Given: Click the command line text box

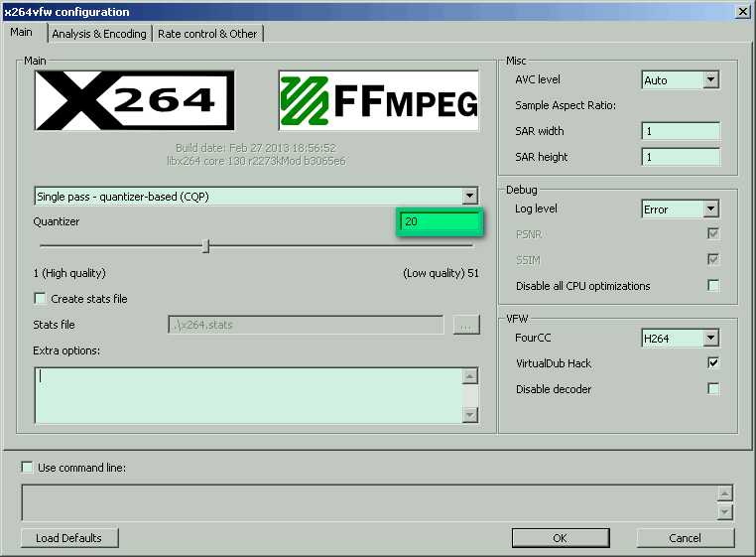Looking at the screenshot, I should pyautogui.click(x=369, y=502).
